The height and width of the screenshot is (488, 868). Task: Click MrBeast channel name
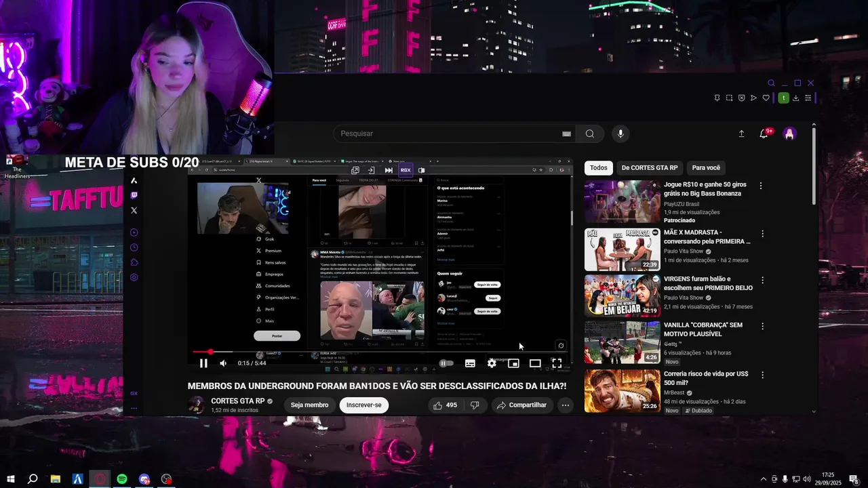click(x=674, y=392)
